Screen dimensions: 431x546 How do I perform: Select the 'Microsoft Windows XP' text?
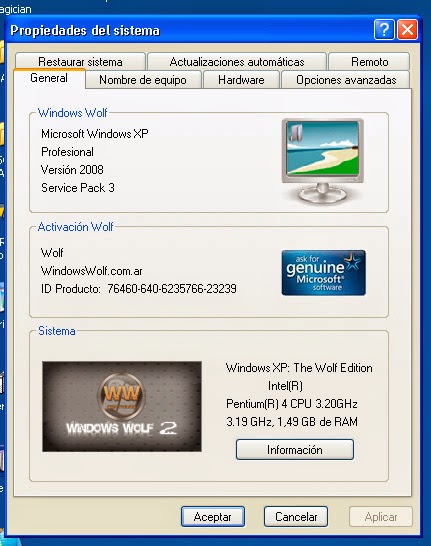(95, 134)
